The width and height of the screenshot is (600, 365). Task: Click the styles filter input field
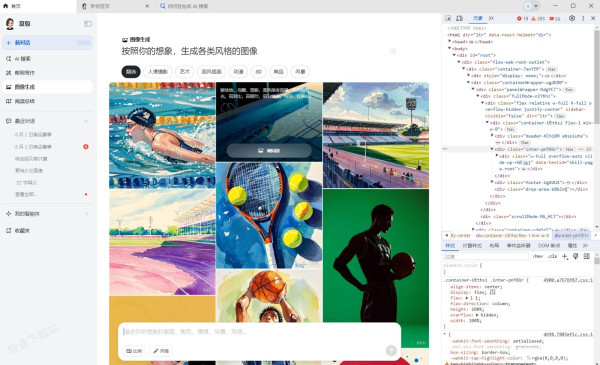click(x=486, y=256)
